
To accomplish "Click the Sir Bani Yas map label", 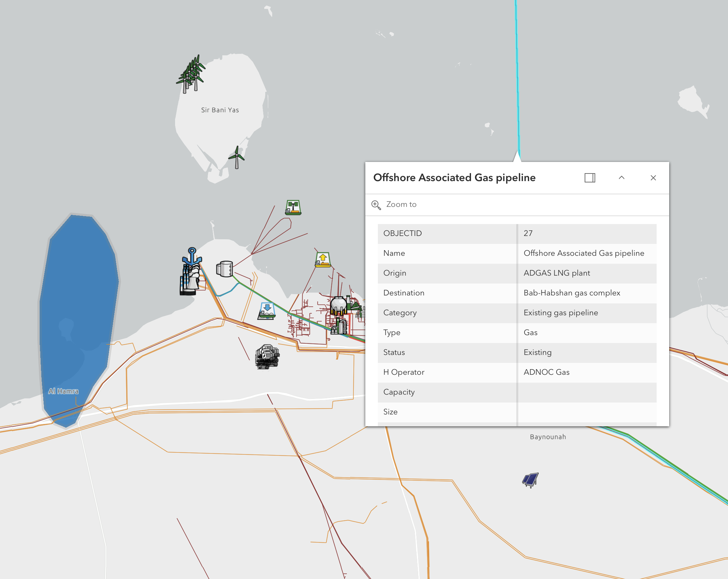I will [220, 110].
